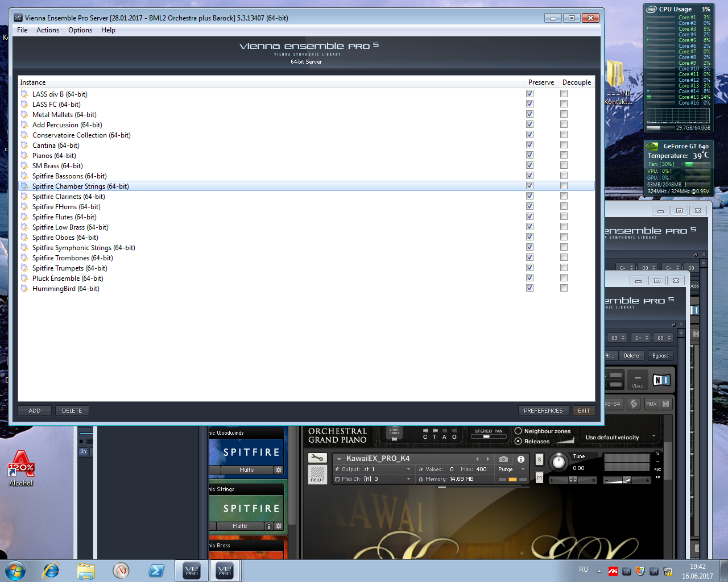Open the Options menu
The width and height of the screenshot is (728, 582).
coord(80,30)
